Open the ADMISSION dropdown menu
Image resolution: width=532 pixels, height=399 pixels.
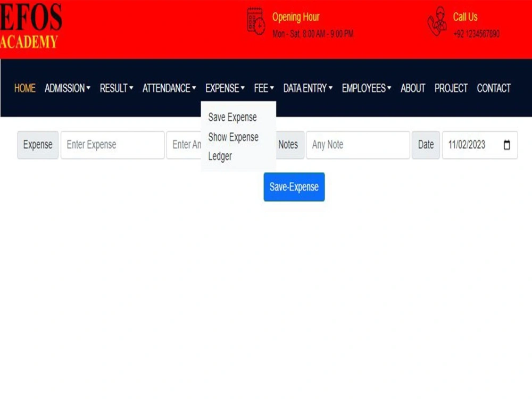coord(68,88)
